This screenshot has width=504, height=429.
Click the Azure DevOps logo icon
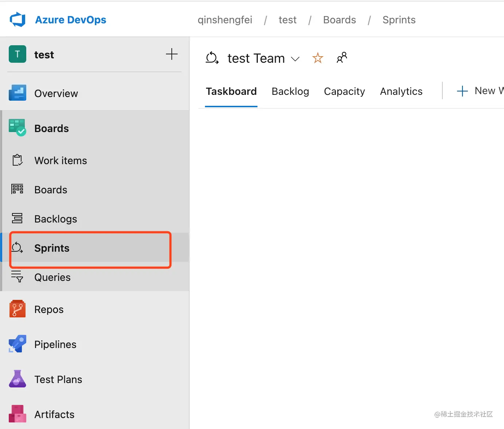[18, 20]
